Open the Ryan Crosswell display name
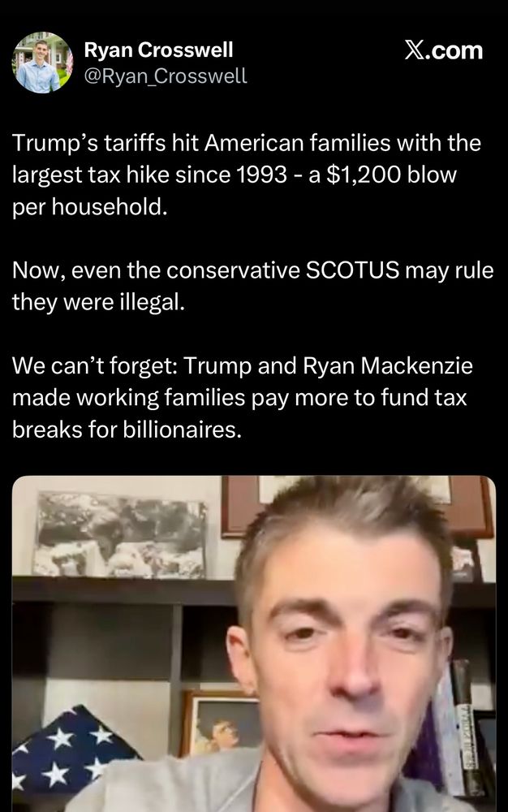The height and width of the screenshot is (812, 508). tap(158, 50)
